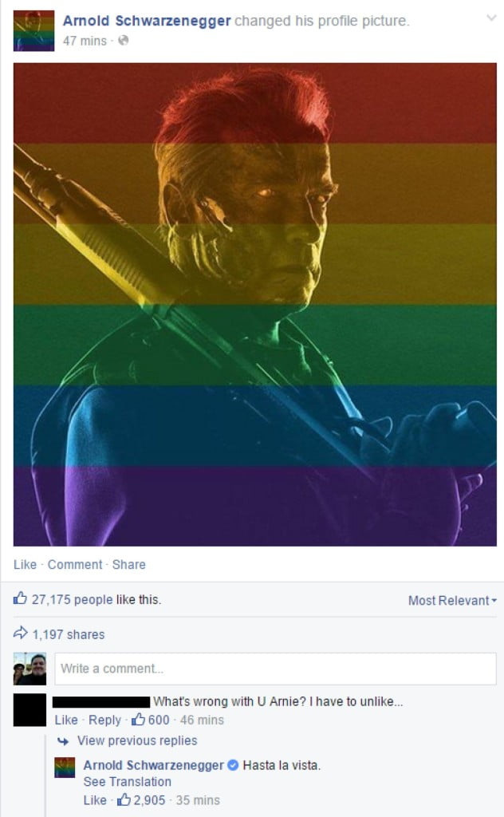The height and width of the screenshot is (817, 504).
Task: Like Arnold's Hasta la vista reply
Action: [x=95, y=799]
